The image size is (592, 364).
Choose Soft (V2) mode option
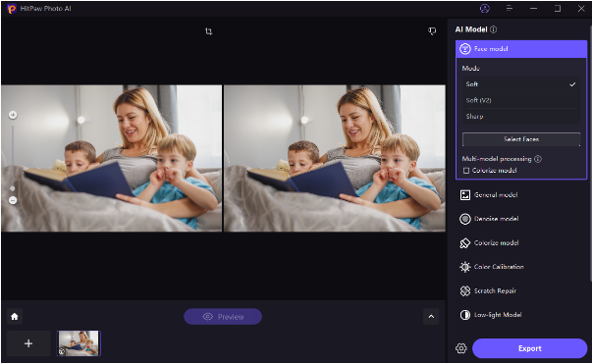[521, 100]
